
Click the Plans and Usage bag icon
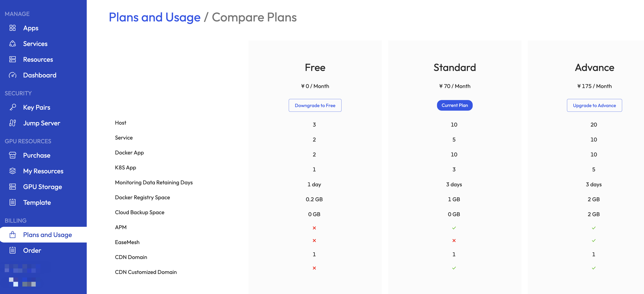pos(13,235)
